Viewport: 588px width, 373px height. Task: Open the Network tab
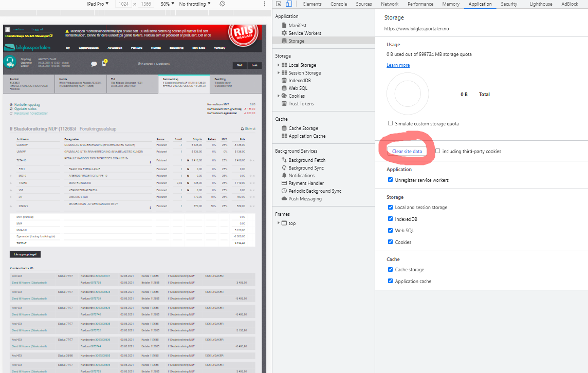coord(390,4)
